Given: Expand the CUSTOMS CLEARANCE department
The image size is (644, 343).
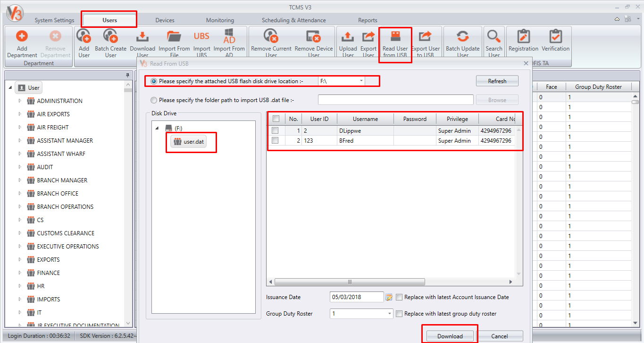Looking at the screenshot, I should coord(20,233).
